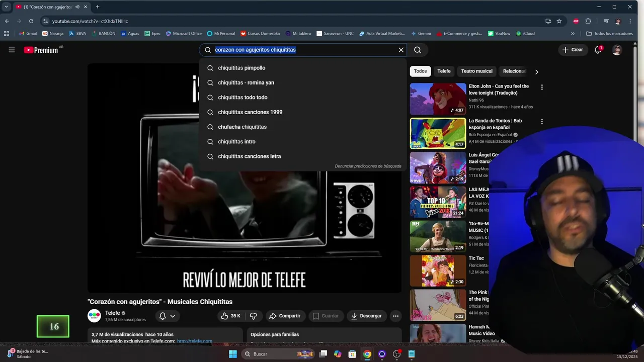
Task: Go to YouTube Premium home logo
Action: coord(42,50)
